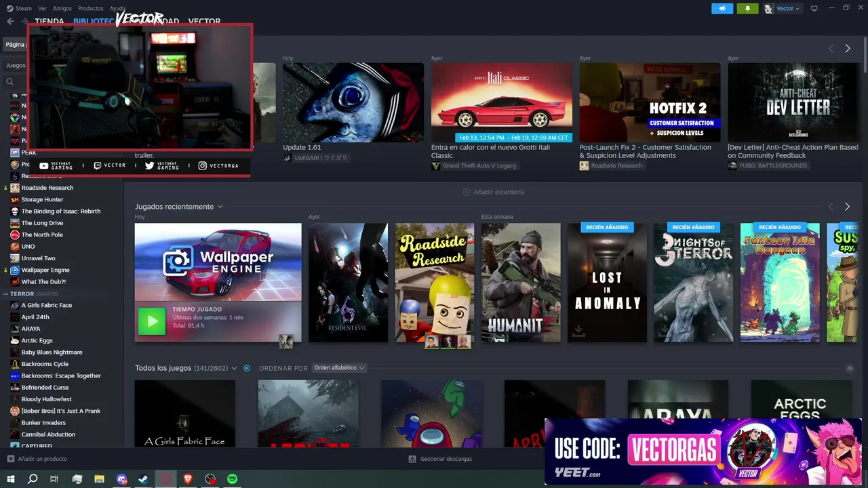Select Bloody Hallowfest in the list
The image size is (868, 488).
point(46,399)
